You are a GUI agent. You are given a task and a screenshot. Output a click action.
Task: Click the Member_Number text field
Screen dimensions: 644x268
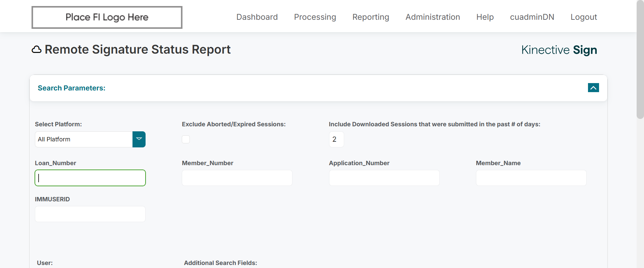237,178
